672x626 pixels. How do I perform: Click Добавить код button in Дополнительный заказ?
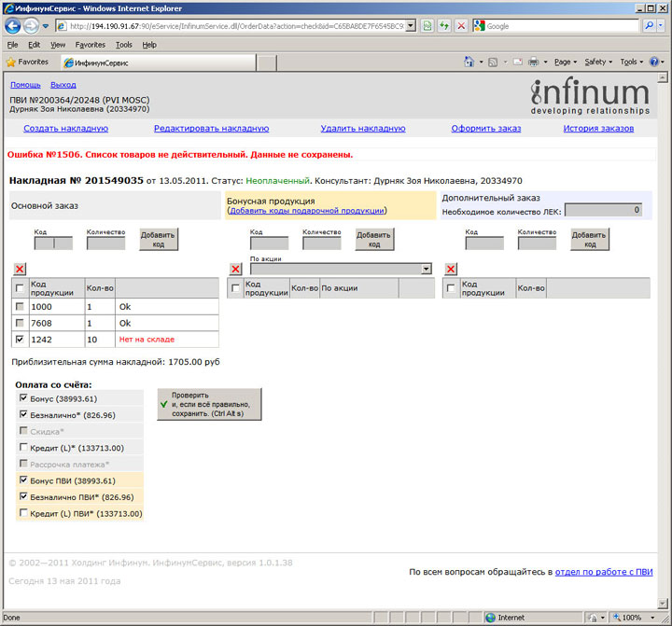pyautogui.click(x=589, y=239)
